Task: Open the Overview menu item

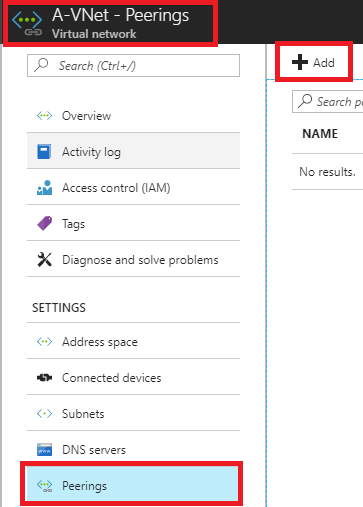Action: [133, 115]
